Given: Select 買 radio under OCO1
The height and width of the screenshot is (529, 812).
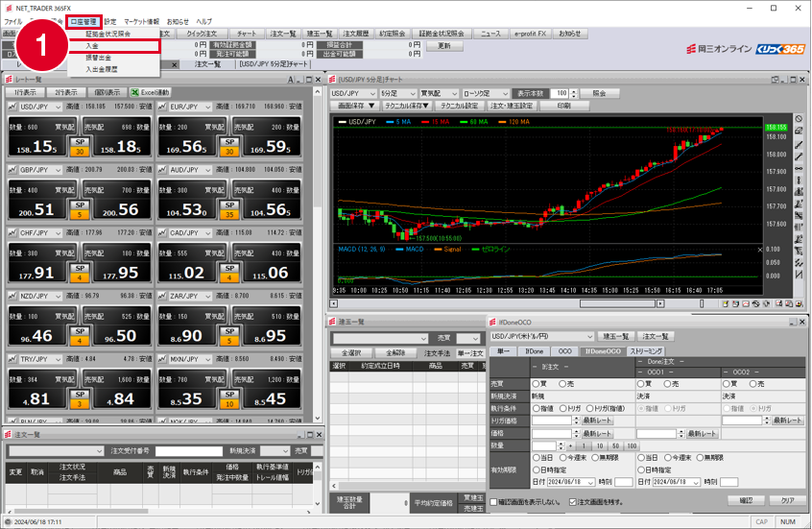Looking at the screenshot, I should pyautogui.click(x=641, y=384).
